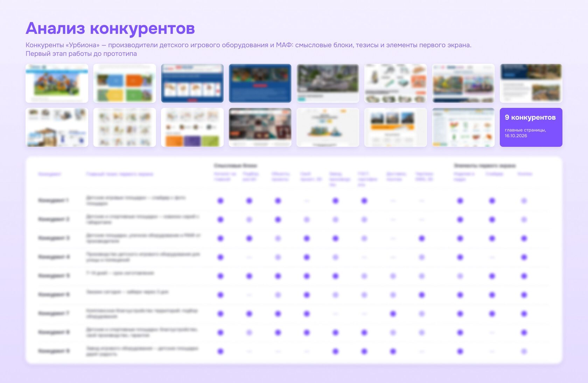Select the «Конкурент 1» table row label

(x=53, y=200)
